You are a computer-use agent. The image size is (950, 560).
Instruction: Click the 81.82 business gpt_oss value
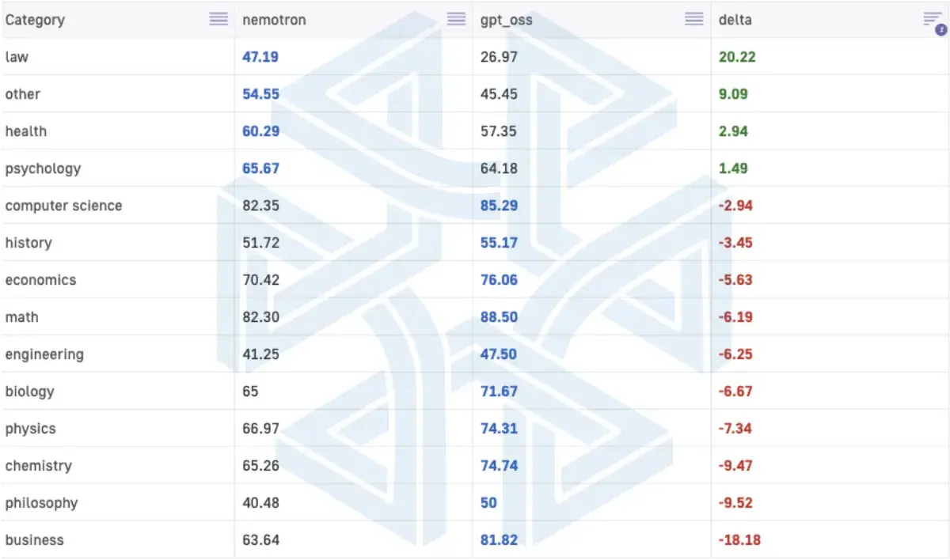pyautogui.click(x=499, y=539)
